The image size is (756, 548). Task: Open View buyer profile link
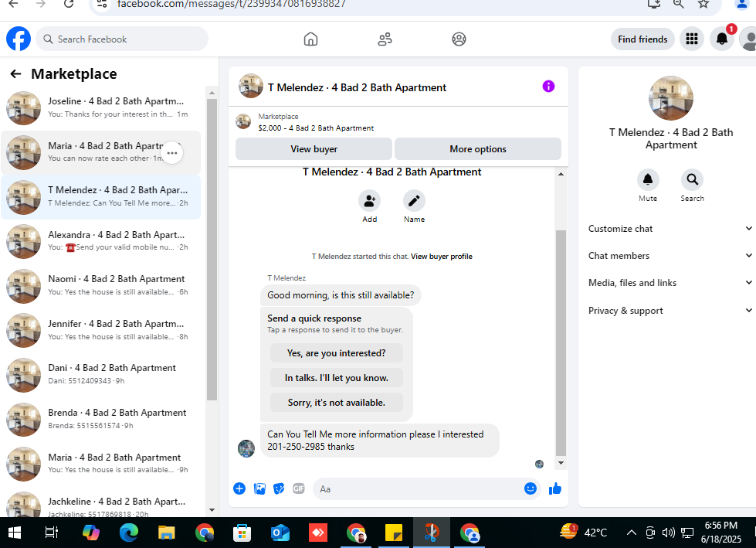pyautogui.click(x=441, y=256)
